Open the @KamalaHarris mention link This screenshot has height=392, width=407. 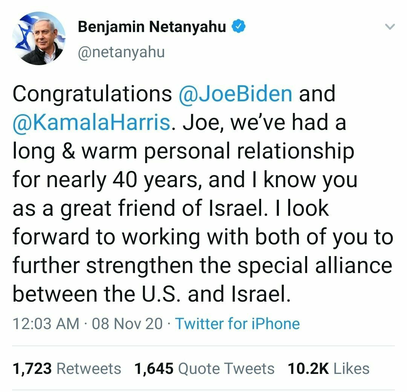click(x=92, y=122)
